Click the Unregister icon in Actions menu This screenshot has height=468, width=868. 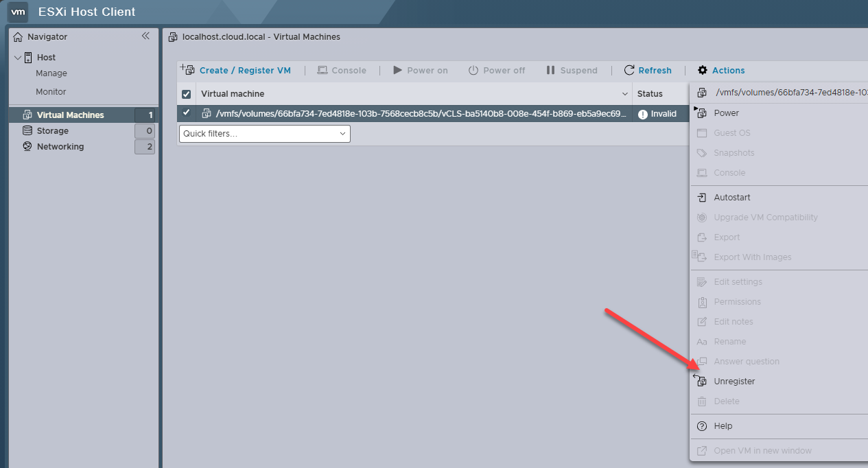pyautogui.click(x=701, y=381)
